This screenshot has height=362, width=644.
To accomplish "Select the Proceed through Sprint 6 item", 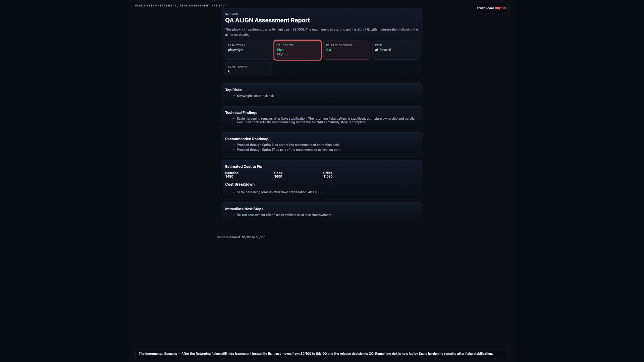I will pos(288,145).
